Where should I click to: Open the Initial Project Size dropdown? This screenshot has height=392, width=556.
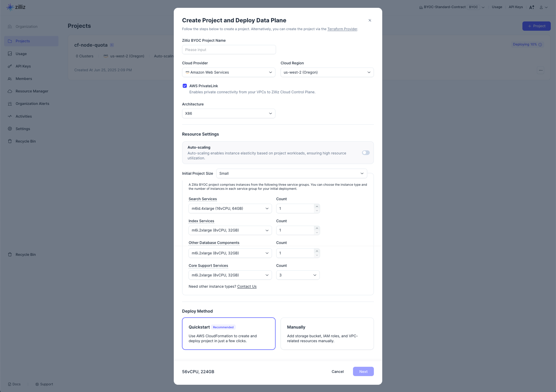[292, 173]
